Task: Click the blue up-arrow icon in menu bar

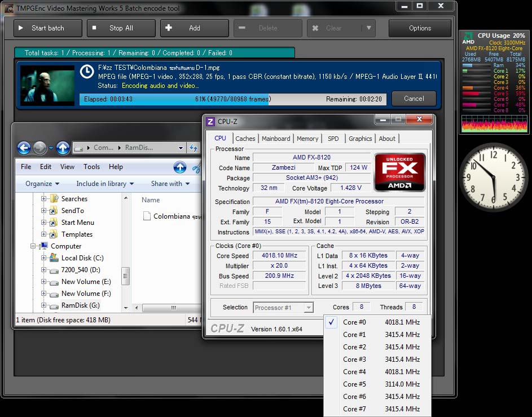Action: coord(179,167)
